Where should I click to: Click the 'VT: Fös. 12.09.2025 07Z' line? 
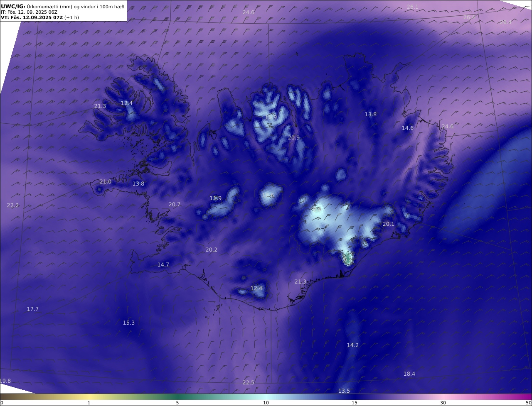[x=32, y=17]
